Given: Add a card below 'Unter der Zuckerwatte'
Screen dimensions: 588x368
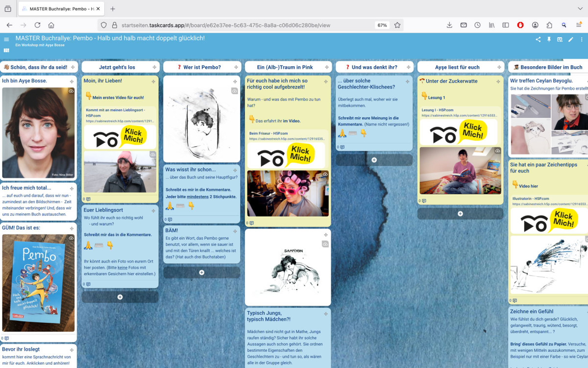Looking at the screenshot, I should [x=460, y=213].
